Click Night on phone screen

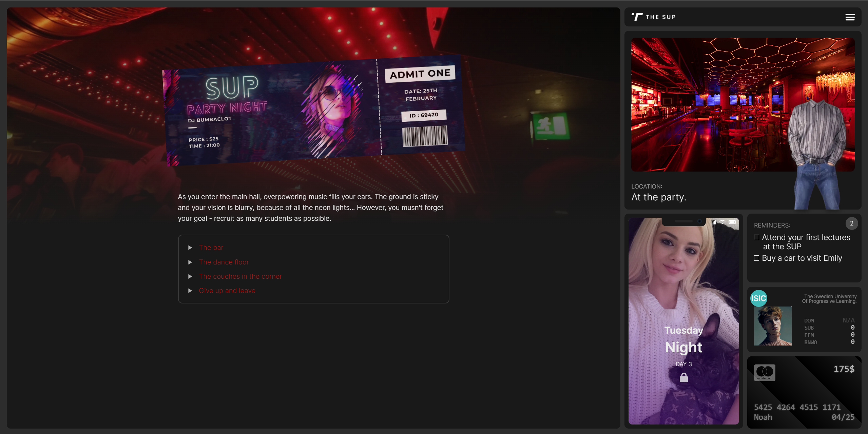pos(683,347)
